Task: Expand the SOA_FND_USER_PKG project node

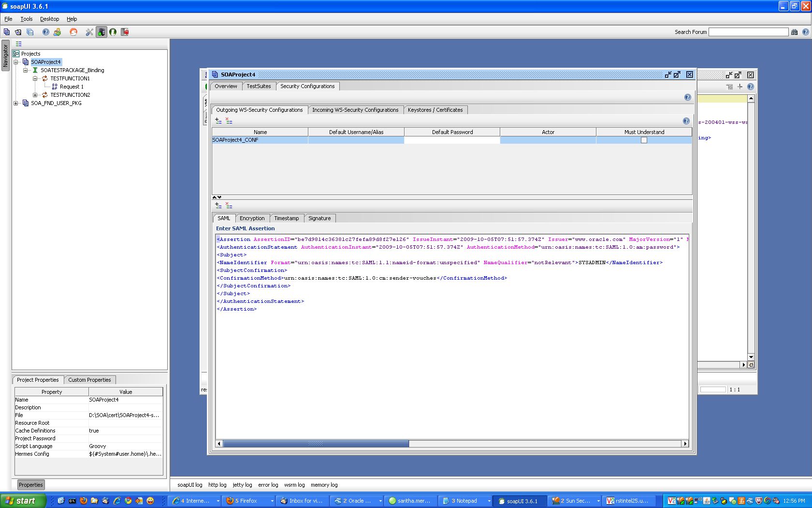Action: tap(16, 103)
